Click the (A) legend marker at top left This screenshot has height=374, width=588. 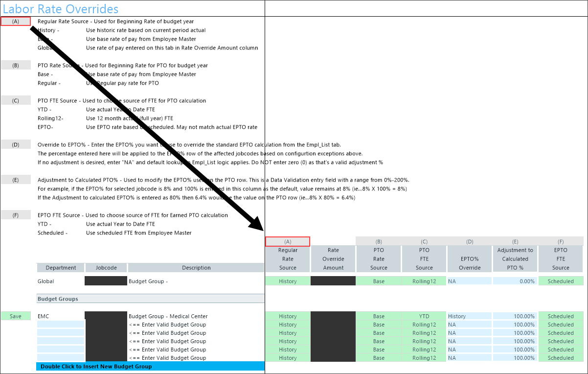tap(16, 22)
